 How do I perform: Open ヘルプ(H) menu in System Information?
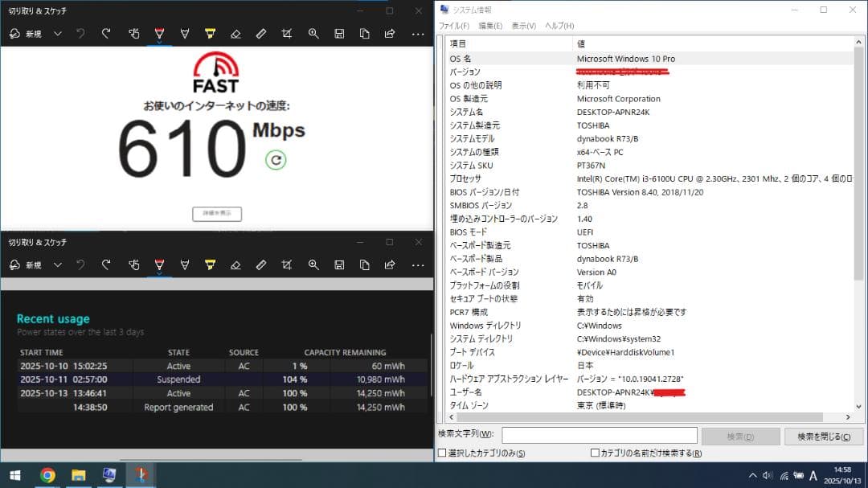coord(559,26)
